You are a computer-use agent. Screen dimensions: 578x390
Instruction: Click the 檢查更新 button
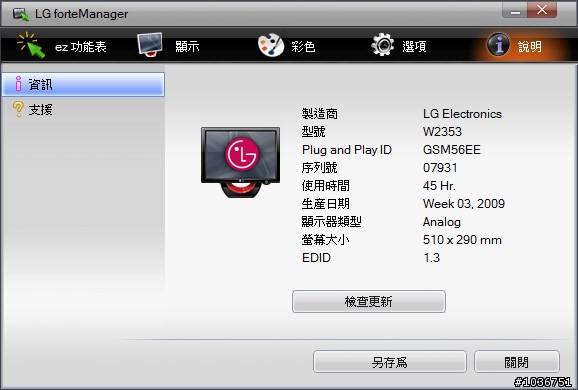click(369, 302)
